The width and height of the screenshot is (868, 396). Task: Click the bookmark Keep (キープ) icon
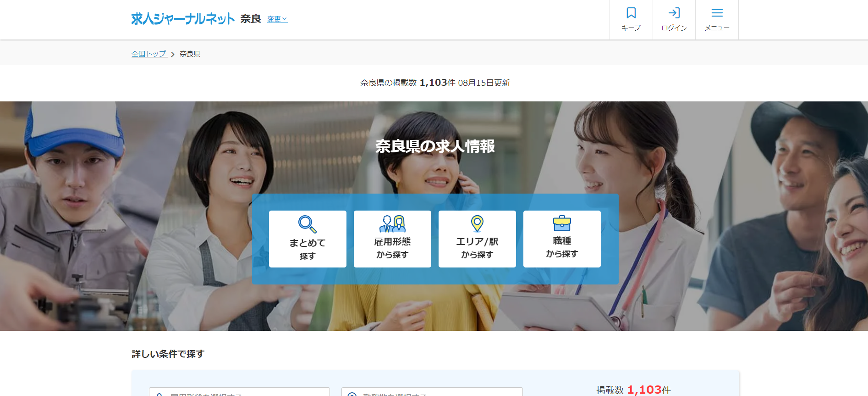pos(631,13)
